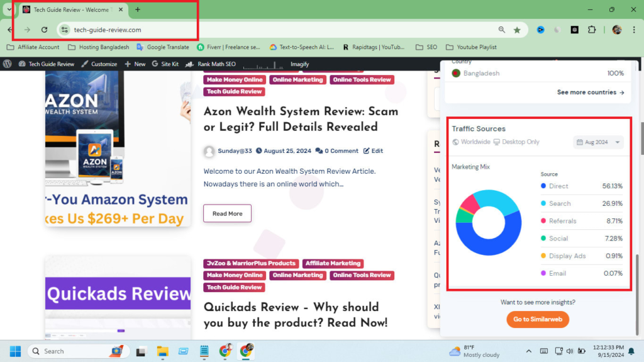Open Site Kit in admin bar

[x=165, y=64]
